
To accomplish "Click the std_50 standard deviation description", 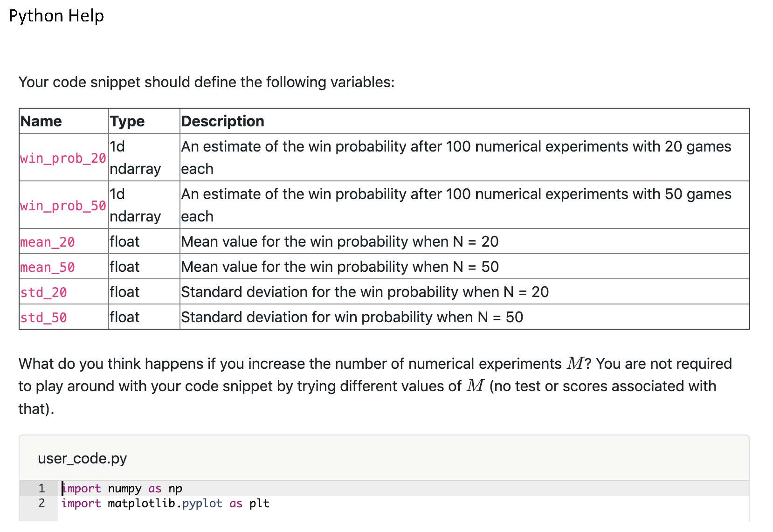I will pos(352,318).
